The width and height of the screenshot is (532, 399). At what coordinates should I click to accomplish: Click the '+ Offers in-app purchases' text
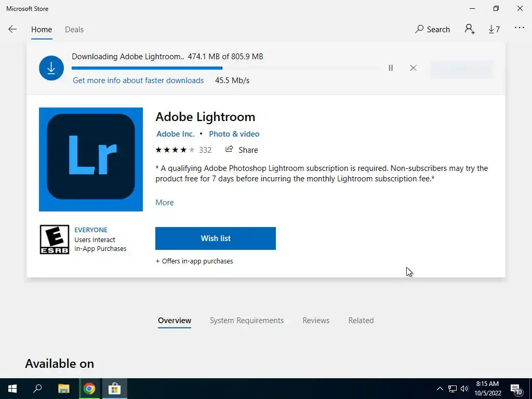194,261
